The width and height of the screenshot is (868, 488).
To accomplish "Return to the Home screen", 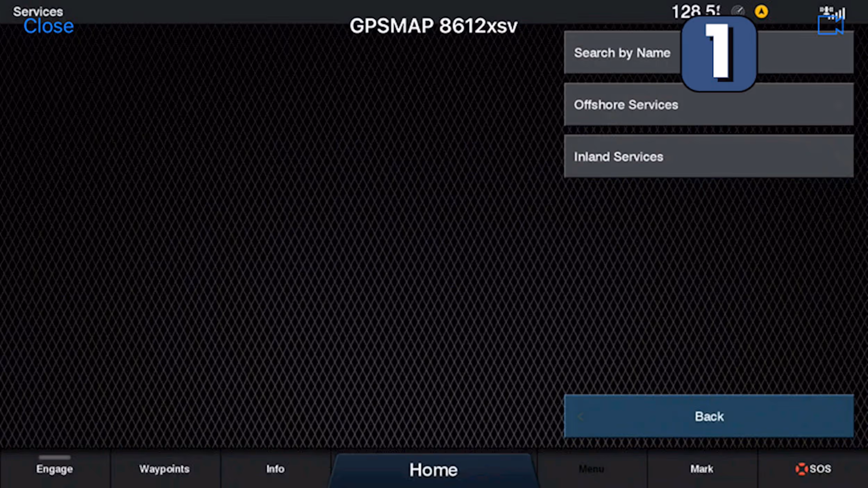I will [x=433, y=470].
